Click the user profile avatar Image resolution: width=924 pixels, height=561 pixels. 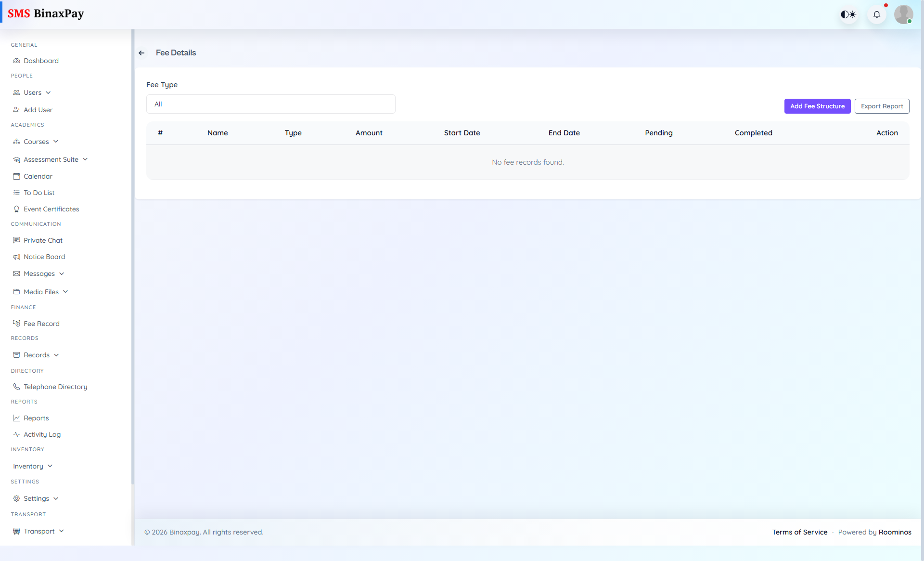pos(904,14)
